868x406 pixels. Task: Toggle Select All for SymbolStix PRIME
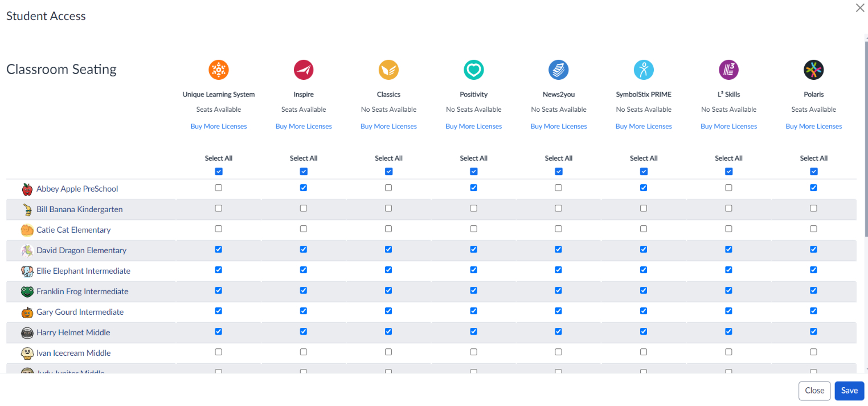pos(644,172)
